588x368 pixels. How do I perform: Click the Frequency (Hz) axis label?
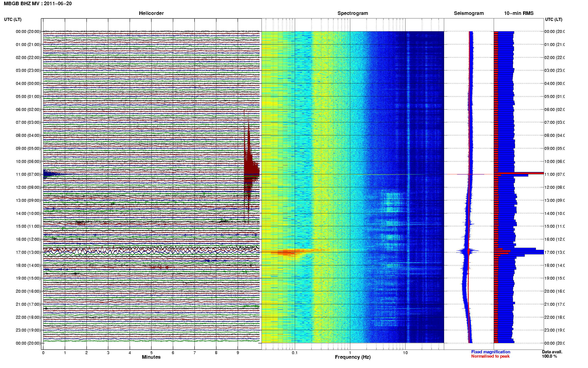click(353, 357)
